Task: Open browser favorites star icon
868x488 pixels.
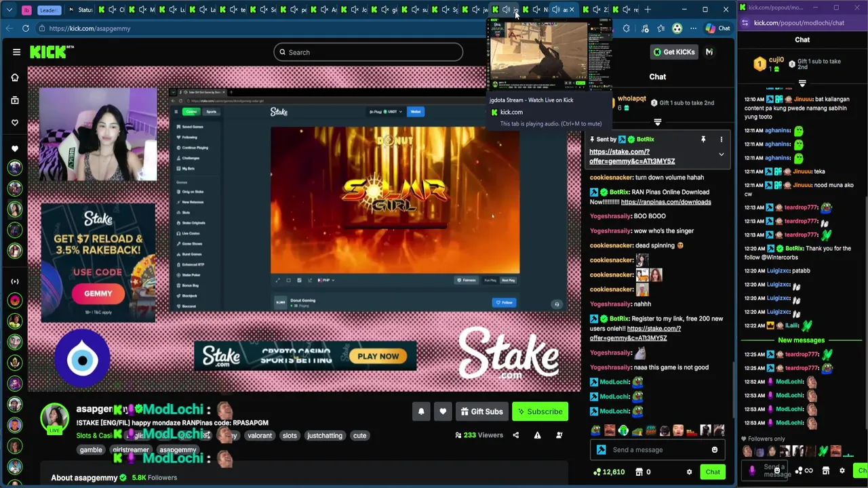Action: point(661,28)
